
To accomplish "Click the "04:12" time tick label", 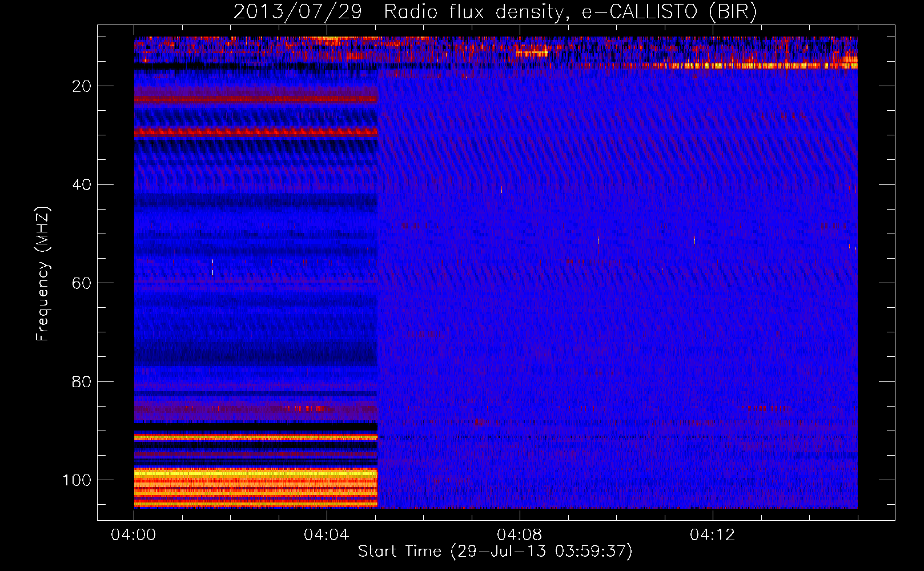I will point(713,535).
